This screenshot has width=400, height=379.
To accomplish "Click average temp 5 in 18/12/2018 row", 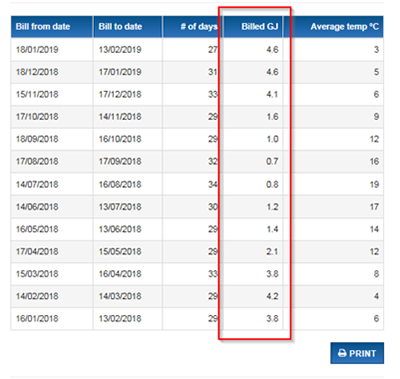I will point(376,72).
